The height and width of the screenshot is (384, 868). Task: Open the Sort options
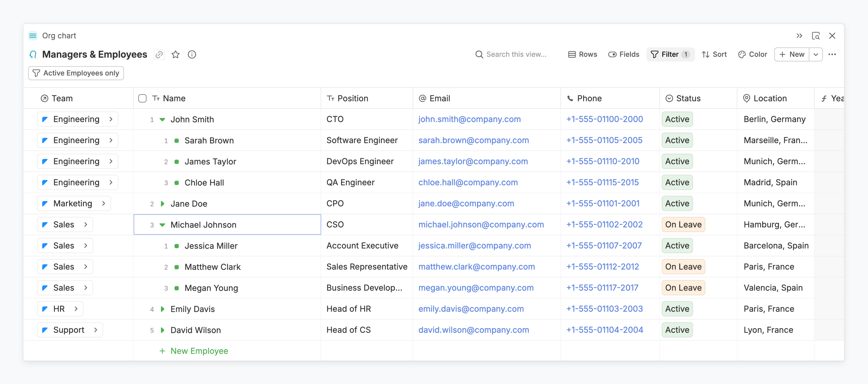click(714, 55)
